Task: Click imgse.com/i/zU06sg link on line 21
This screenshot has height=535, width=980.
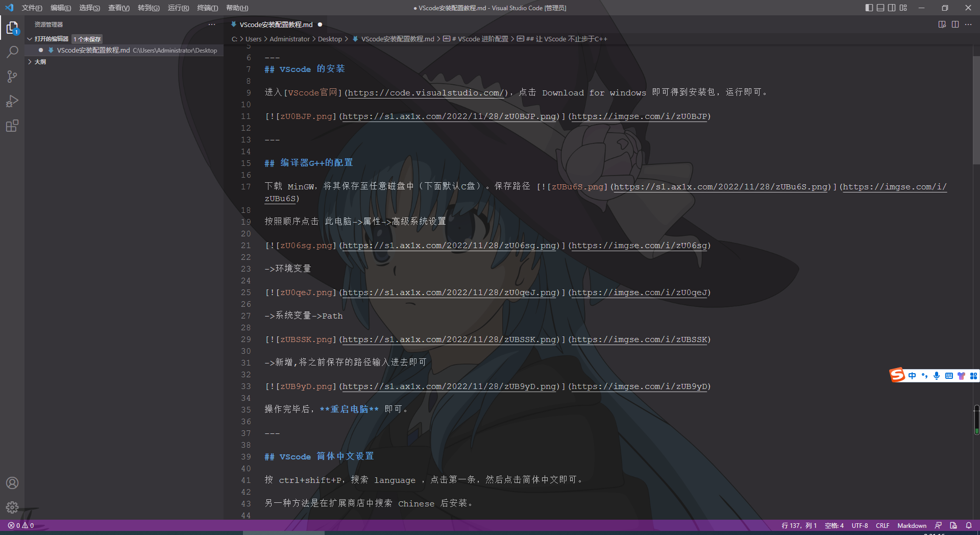Action: point(639,246)
